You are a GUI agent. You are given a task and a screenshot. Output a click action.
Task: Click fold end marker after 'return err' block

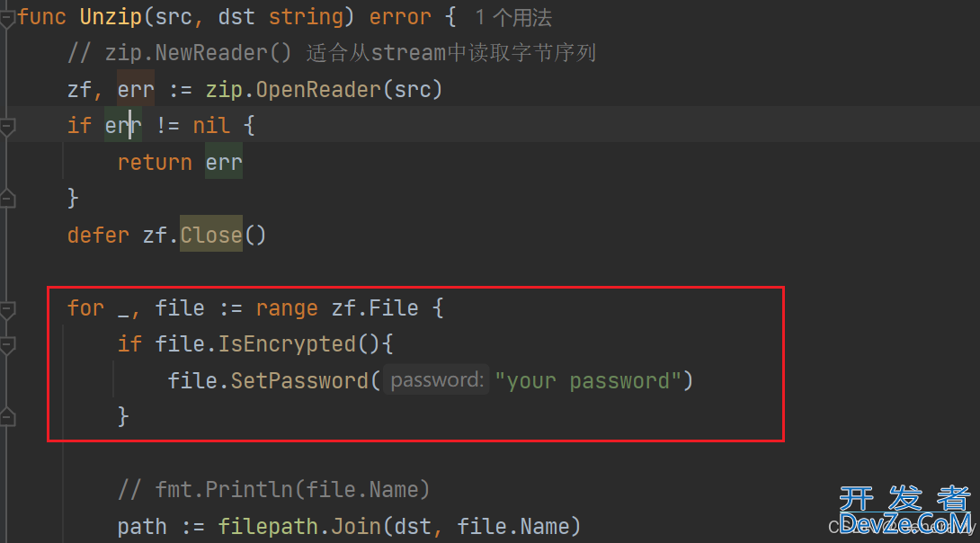coord(7,199)
